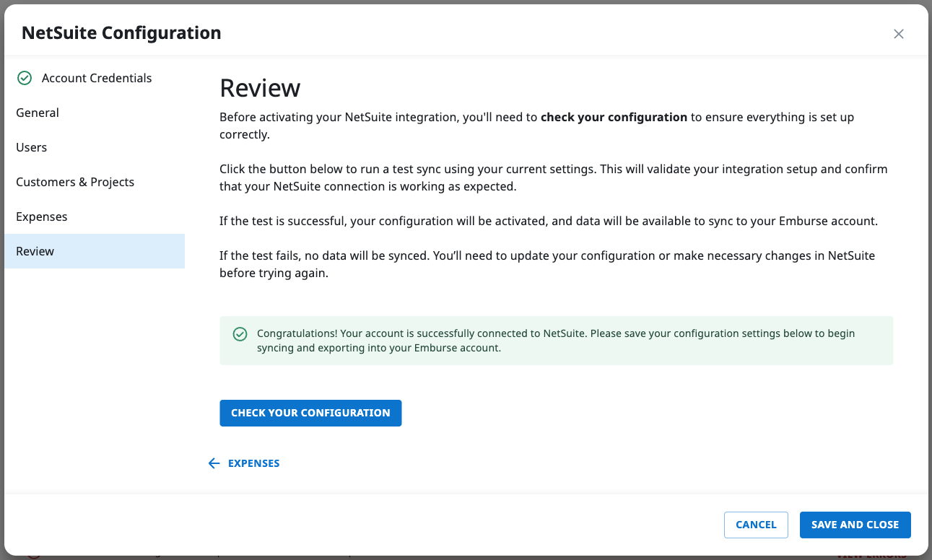Click the Review heading
This screenshot has width=932, height=560.
260,88
